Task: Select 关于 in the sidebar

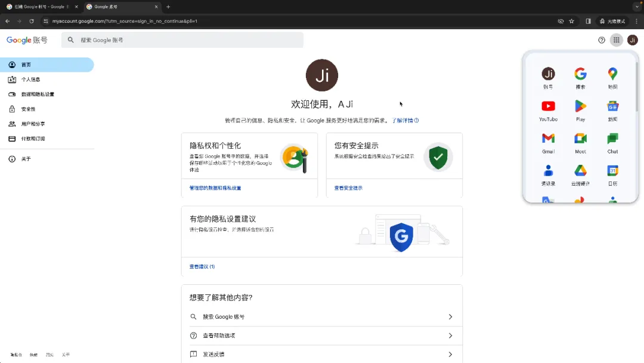Action: (x=47, y=159)
